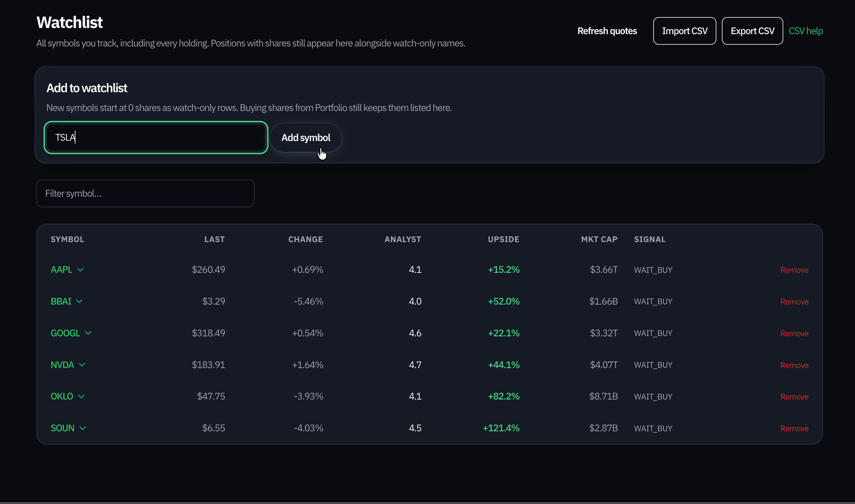Remove OKLO from the watchlist

point(794,397)
